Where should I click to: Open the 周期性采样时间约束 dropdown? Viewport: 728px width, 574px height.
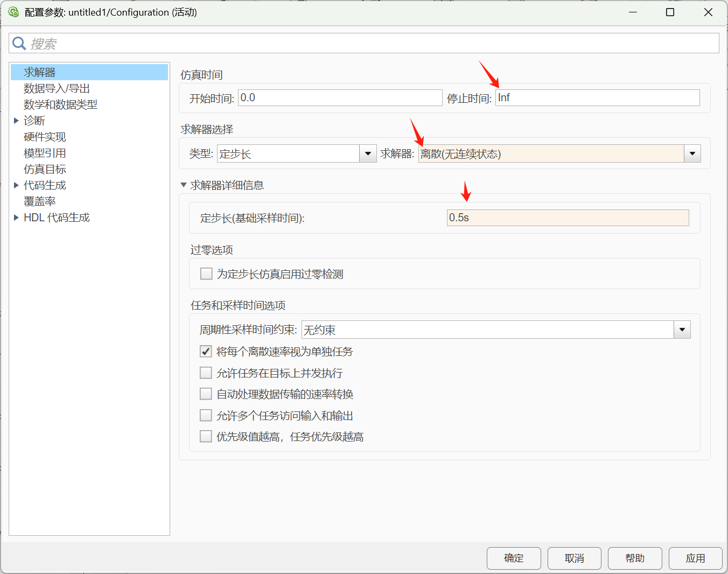496,330
